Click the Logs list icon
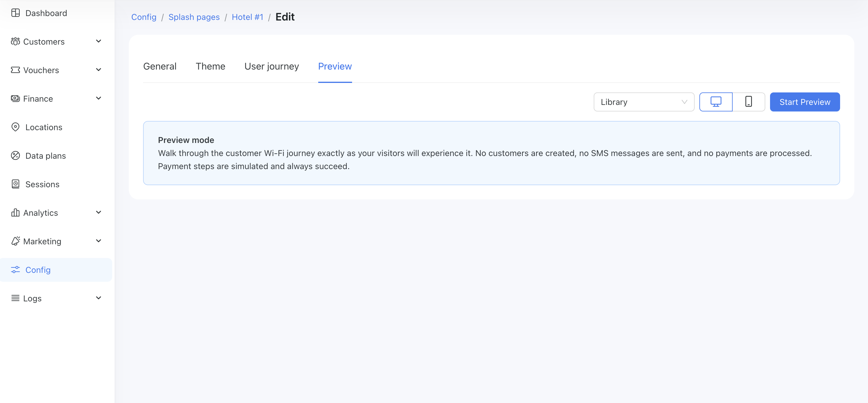Screen dimensions: 868x403 [x=15, y=298]
